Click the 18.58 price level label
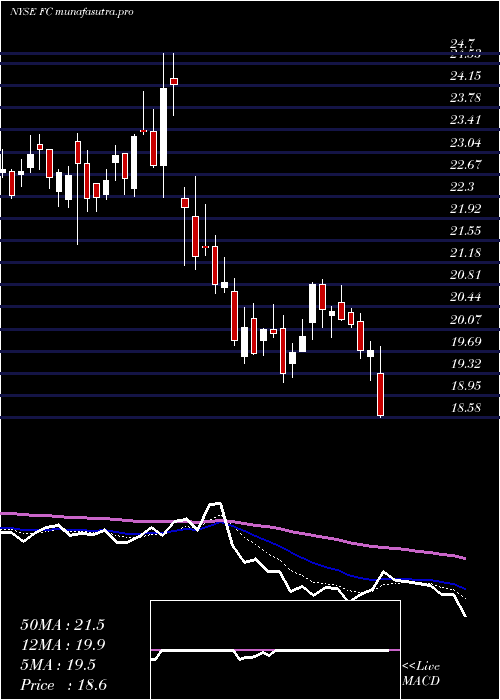This screenshot has height=700, width=500. coord(466,407)
